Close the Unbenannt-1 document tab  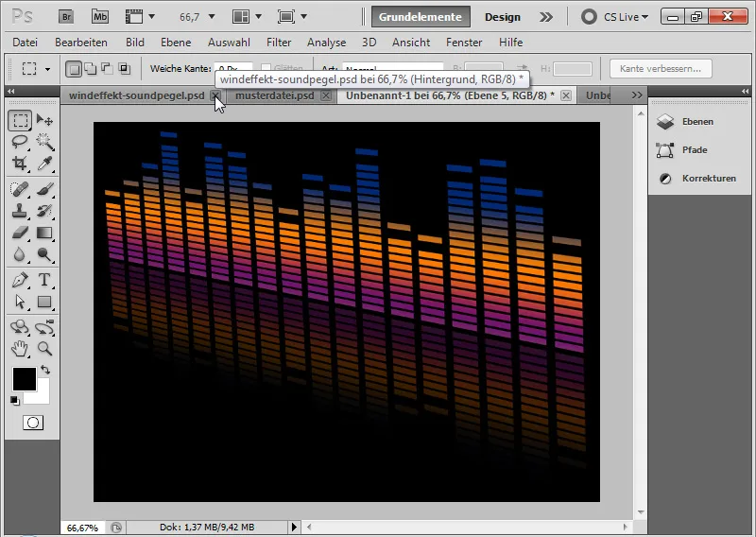(566, 95)
